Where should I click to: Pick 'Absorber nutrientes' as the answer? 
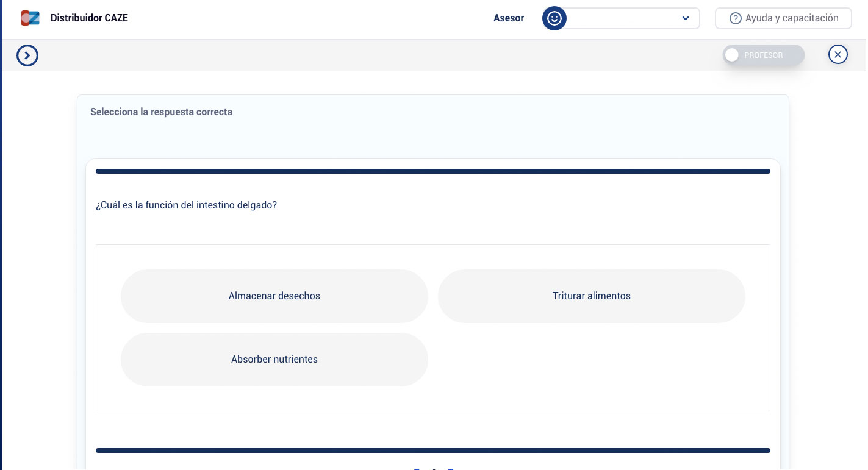(x=274, y=360)
